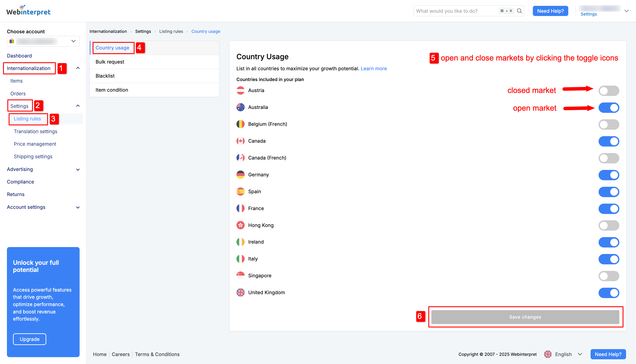Screen dimensions: 636x364
Task: Click the Germany flag icon
Action: coord(240,175)
